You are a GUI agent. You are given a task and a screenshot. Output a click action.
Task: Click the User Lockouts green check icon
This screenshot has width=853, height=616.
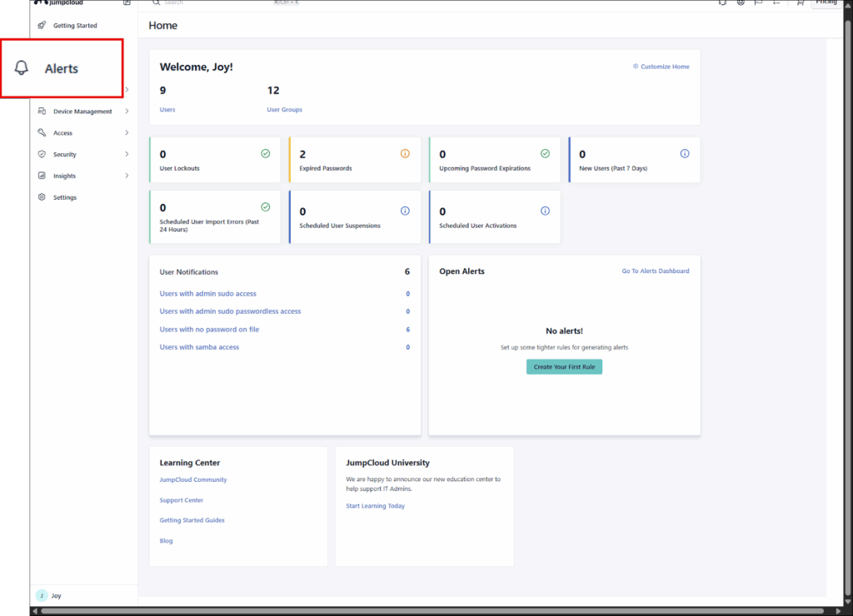tap(265, 154)
